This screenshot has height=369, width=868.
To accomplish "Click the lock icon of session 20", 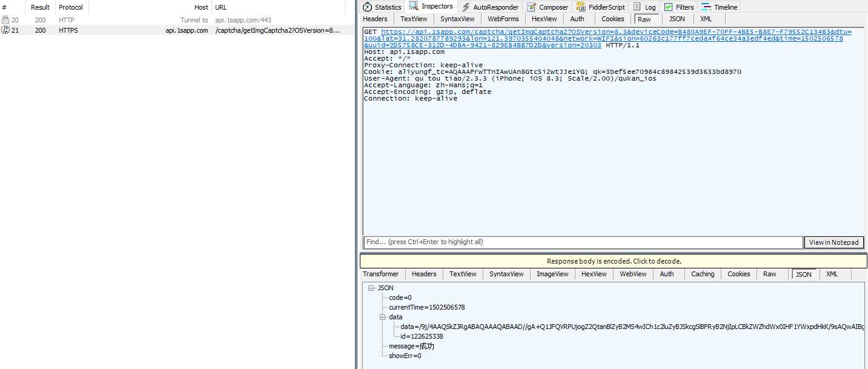I will point(5,20).
